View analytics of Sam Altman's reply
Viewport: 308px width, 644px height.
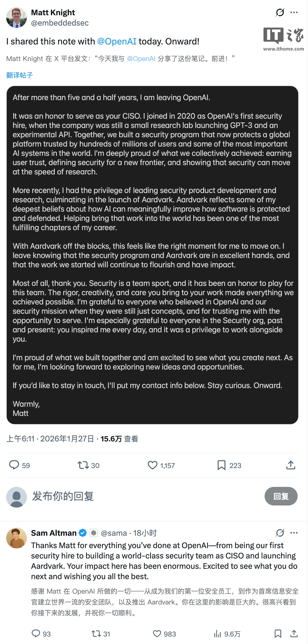click(x=218, y=634)
